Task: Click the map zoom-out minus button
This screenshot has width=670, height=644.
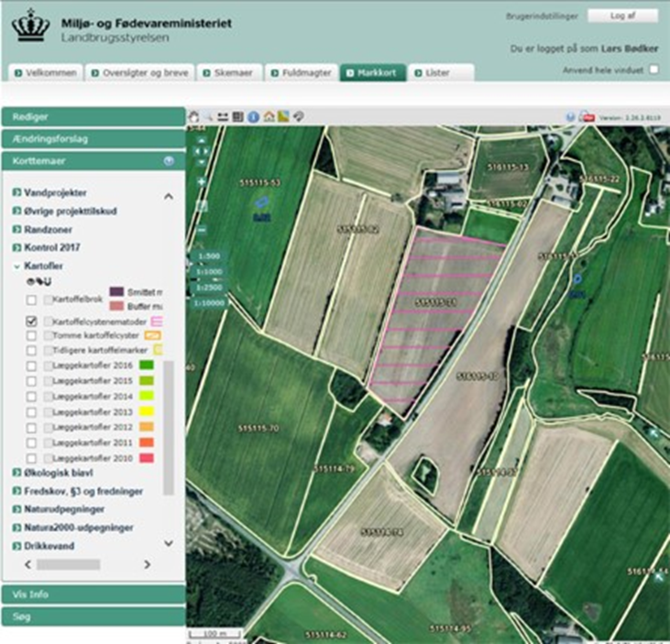Action: pyautogui.click(x=202, y=230)
